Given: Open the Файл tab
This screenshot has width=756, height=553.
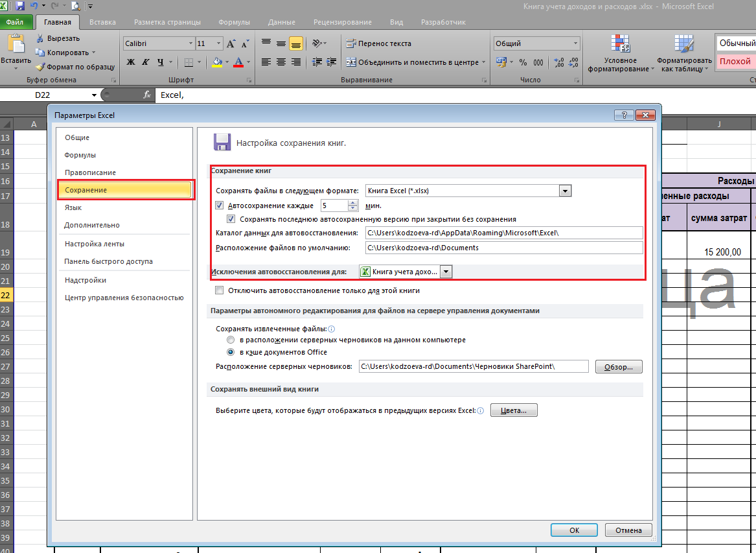Looking at the screenshot, I should (x=16, y=21).
